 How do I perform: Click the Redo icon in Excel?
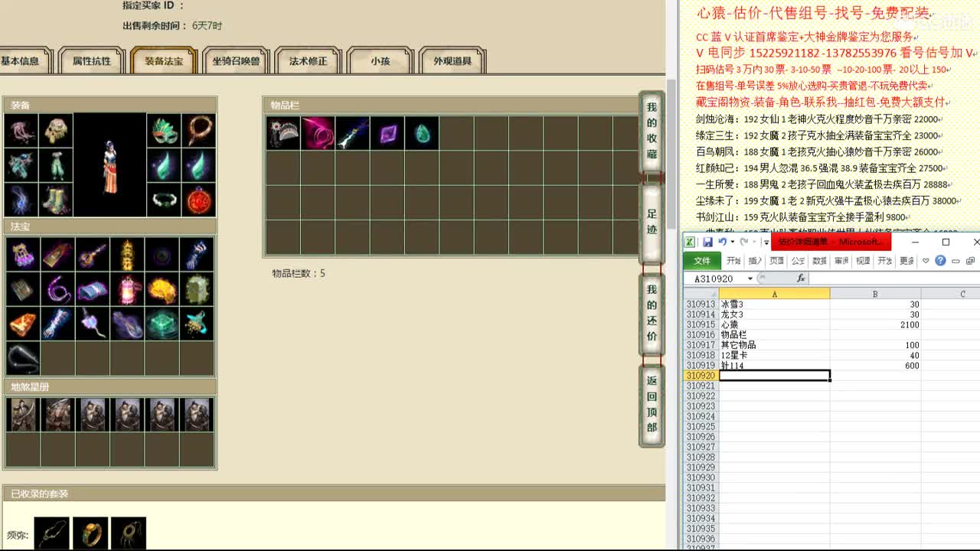coord(743,242)
